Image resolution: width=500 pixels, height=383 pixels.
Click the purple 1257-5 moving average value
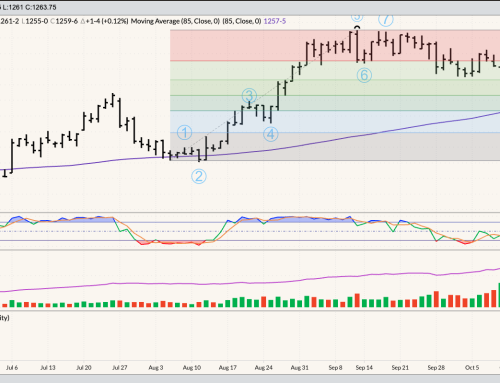[x=275, y=21]
